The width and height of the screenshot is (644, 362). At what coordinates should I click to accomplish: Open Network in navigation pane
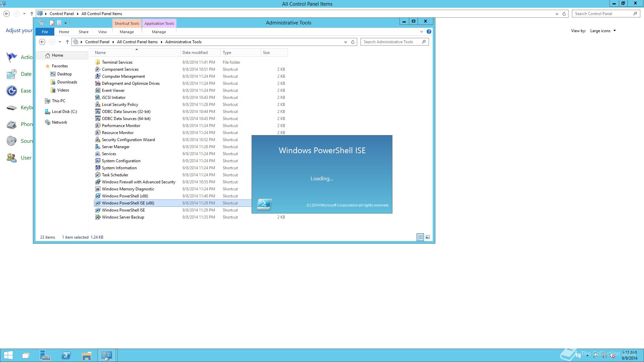(59, 122)
